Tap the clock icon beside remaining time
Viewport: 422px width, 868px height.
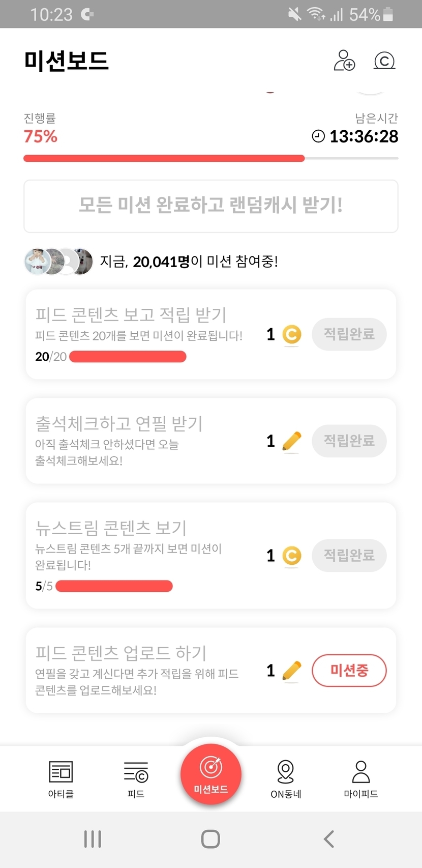click(318, 136)
